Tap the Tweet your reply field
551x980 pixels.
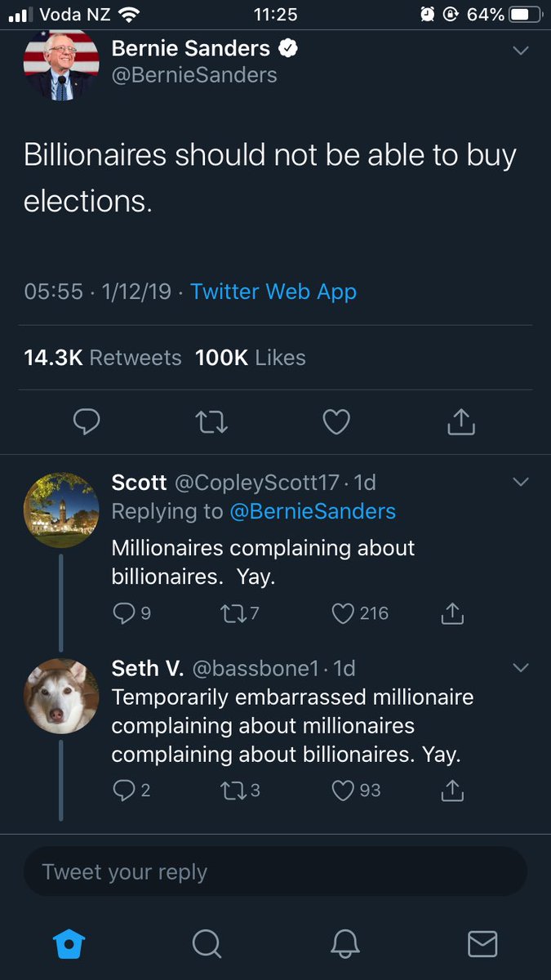(275, 871)
